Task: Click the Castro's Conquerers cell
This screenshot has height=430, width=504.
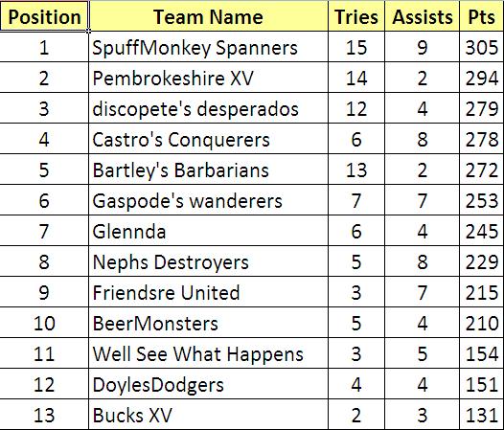Action: tap(208, 139)
